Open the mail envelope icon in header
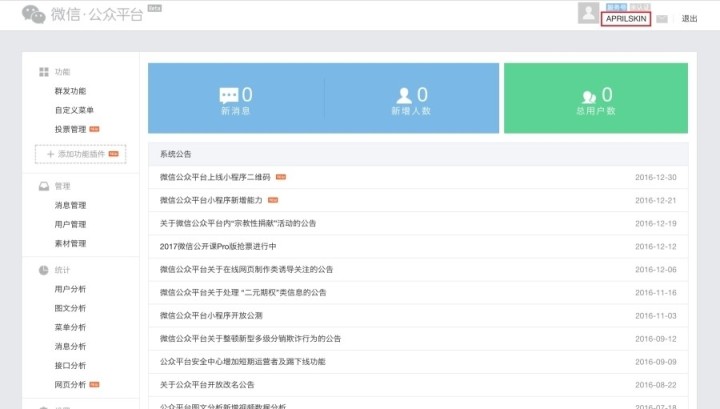The image size is (720, 409). coord(662,19)
